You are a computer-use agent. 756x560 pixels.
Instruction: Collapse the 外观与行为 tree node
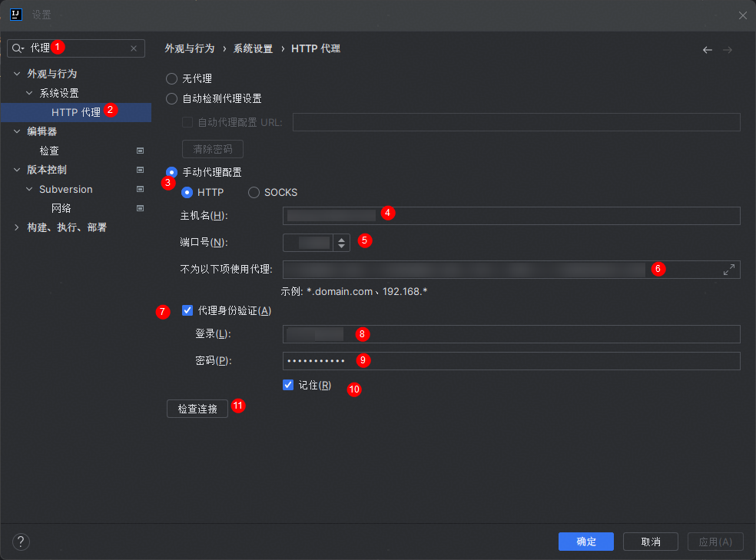pyautogui.click(x=17, y=74)
